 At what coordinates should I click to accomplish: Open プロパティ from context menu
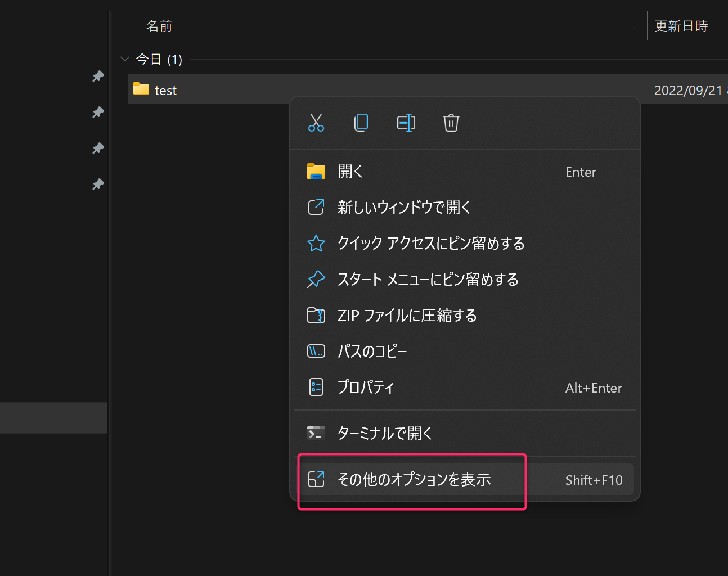click(366, 388)
